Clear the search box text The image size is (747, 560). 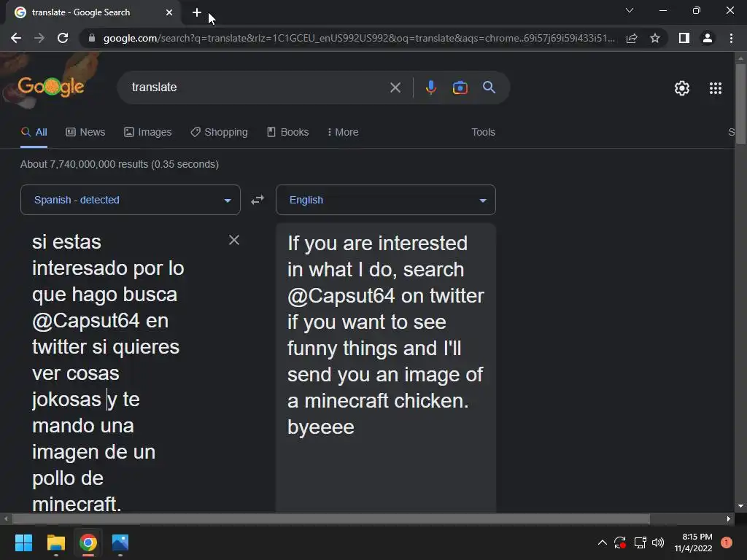(x=395, y=87)
